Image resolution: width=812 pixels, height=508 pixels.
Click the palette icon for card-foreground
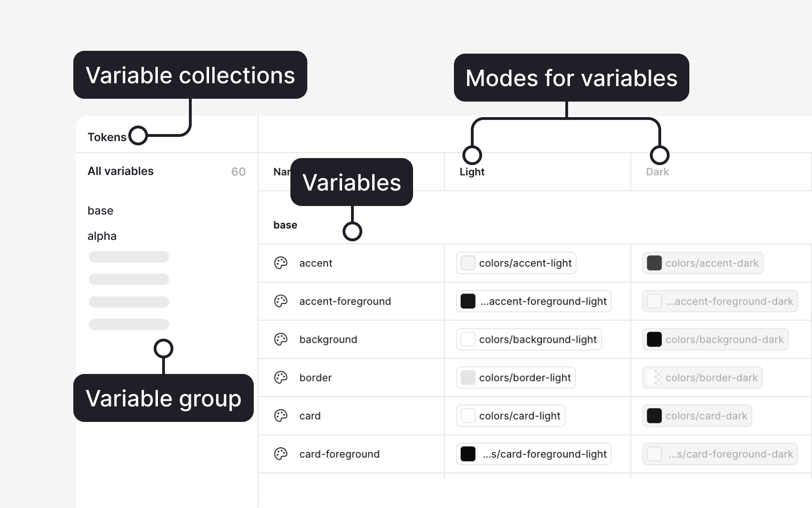click(281, 454)
